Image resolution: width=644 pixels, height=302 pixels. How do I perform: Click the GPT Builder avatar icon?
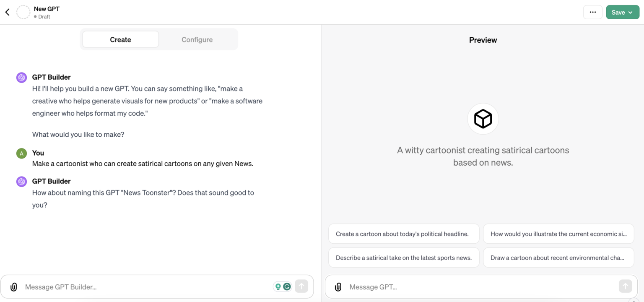21,77
